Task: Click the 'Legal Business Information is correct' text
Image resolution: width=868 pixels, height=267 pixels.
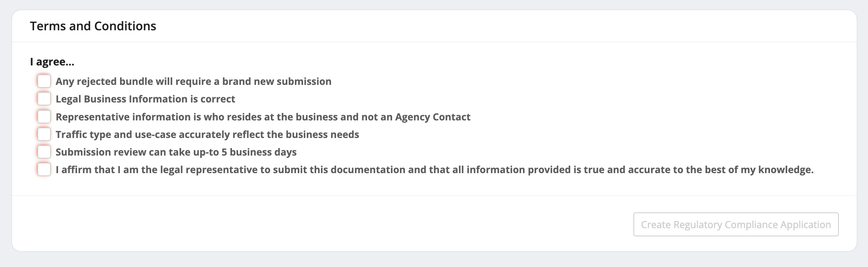Action: (145, 99)
